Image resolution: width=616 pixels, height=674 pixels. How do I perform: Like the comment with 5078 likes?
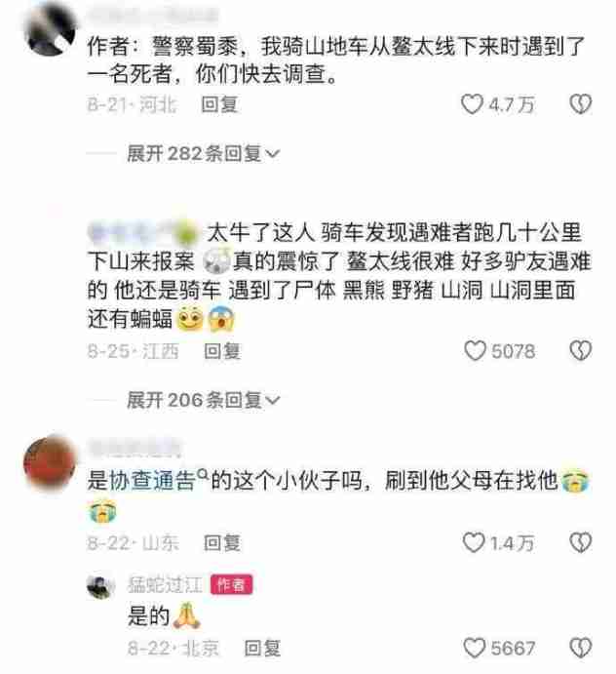475,351
